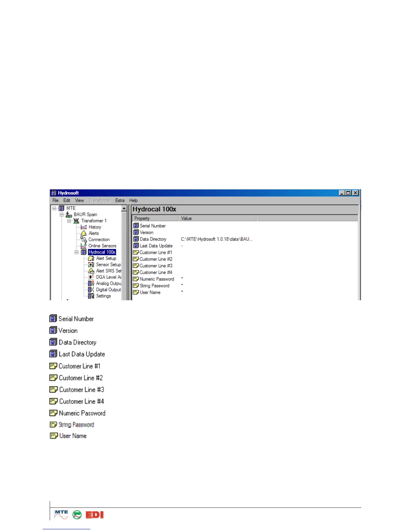This screenshot has width=411, height=532.
Task: Click the Analog Output icon in tree
Action: (91, 283)
